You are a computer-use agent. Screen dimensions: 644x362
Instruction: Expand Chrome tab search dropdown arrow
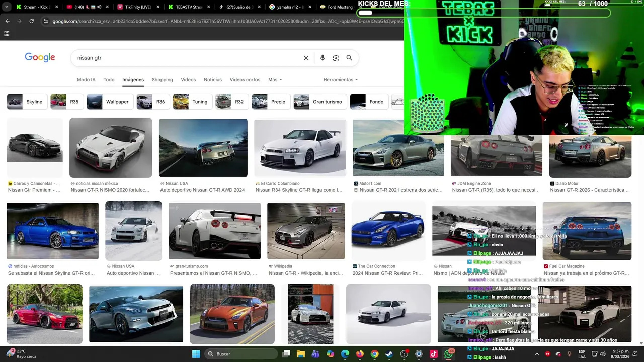point(7,7)
